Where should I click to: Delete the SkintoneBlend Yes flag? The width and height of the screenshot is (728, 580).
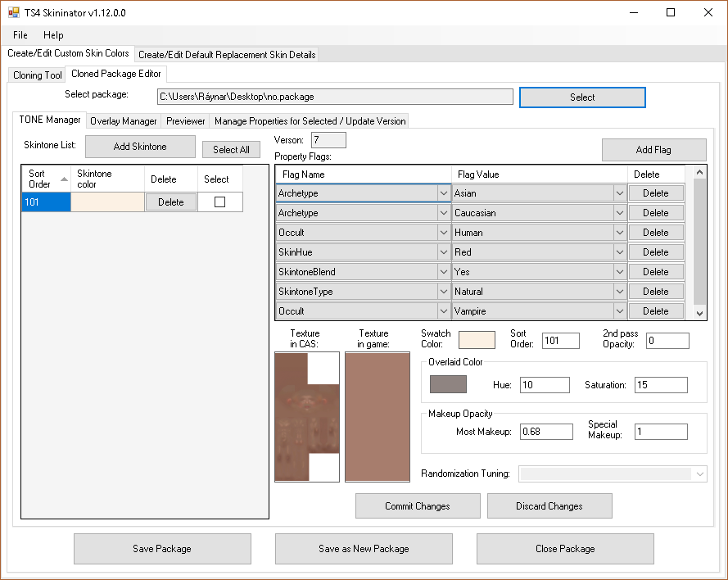656,272
